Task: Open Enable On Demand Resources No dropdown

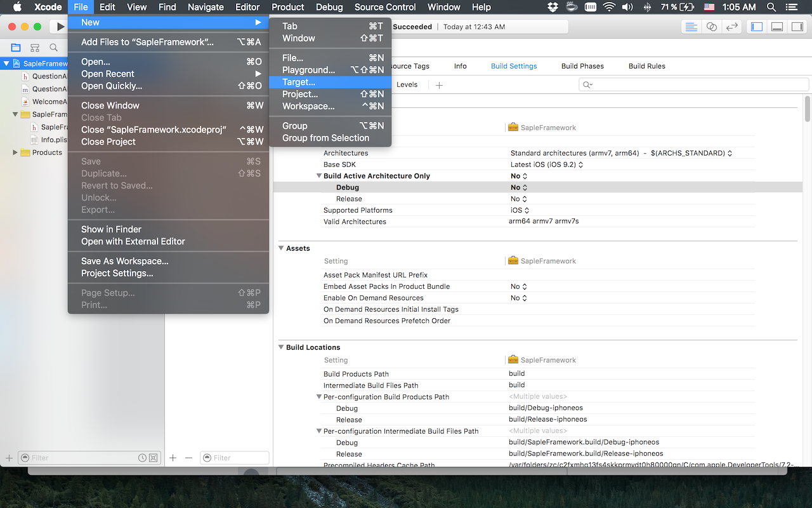Action: click(519, 298)
